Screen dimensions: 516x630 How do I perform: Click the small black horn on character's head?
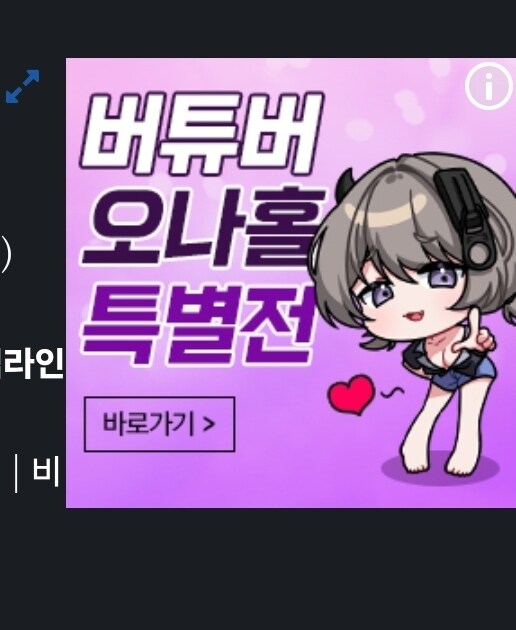(x=344, y=186)
